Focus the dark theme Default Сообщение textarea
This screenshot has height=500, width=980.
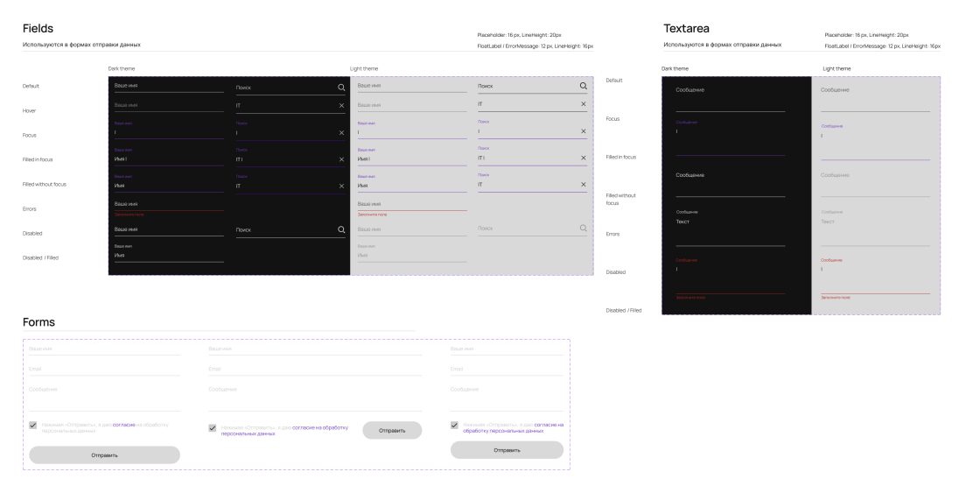(730, 96)
